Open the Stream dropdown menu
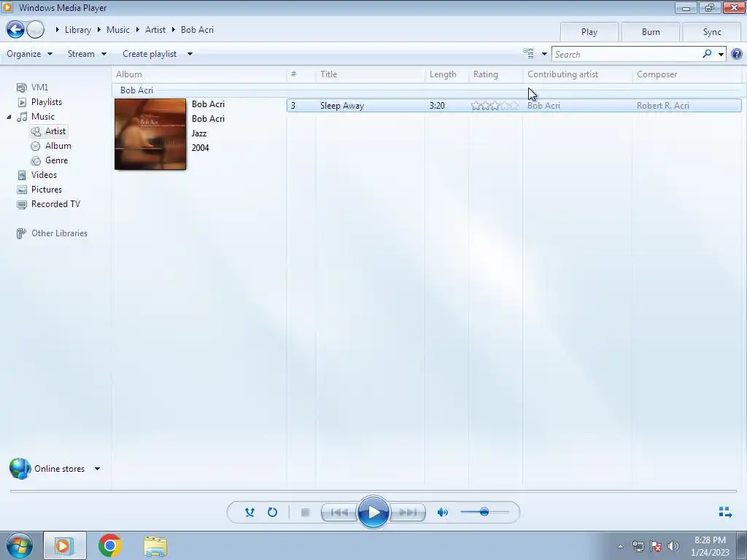Screen dimensions: 747x560 pyautogui.click(x=88, y=54)
